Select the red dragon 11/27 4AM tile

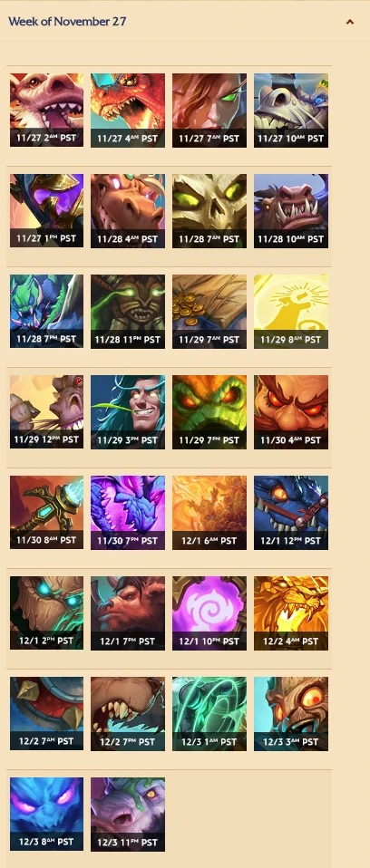128,111
